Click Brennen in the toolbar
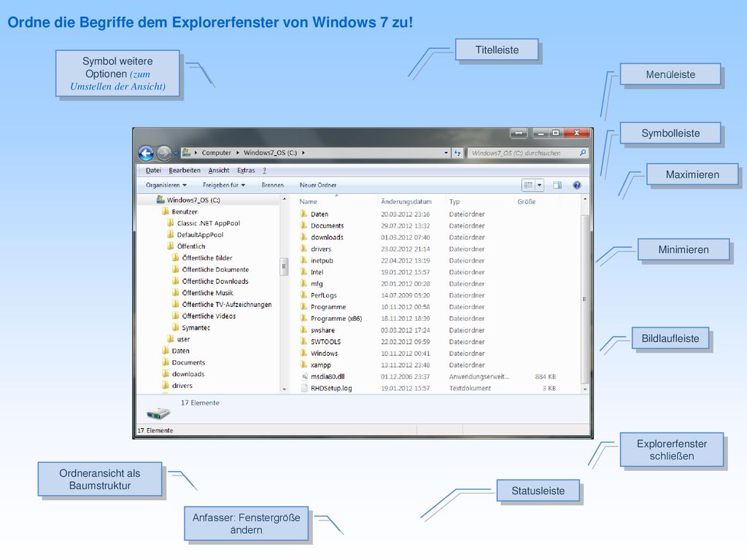 click(273, 185)
